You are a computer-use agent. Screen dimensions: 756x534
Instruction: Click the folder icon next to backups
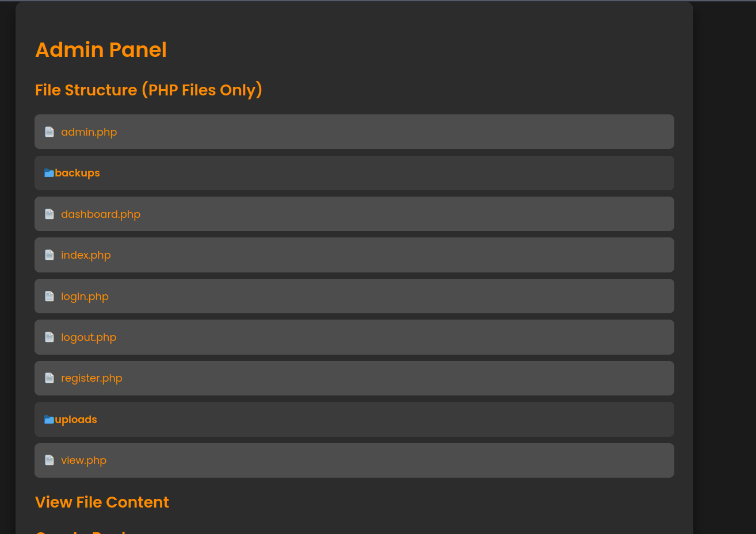pos(49,173)
